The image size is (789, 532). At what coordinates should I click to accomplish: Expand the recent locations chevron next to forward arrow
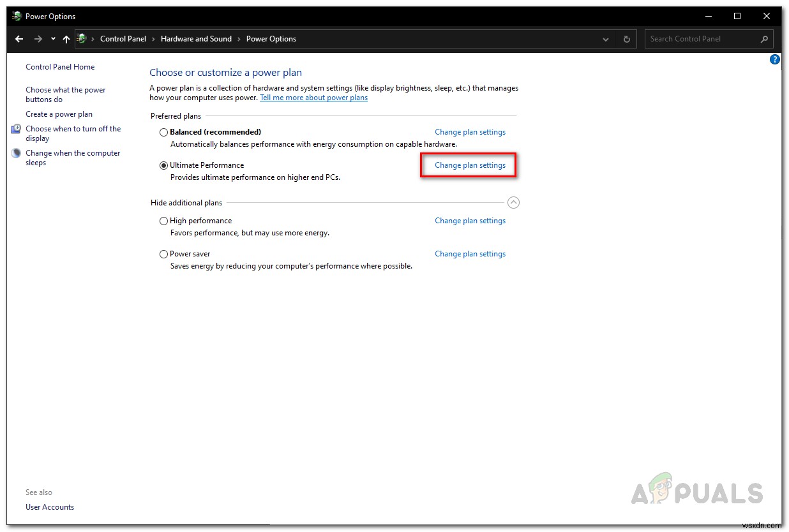click(x=53, y=39)
